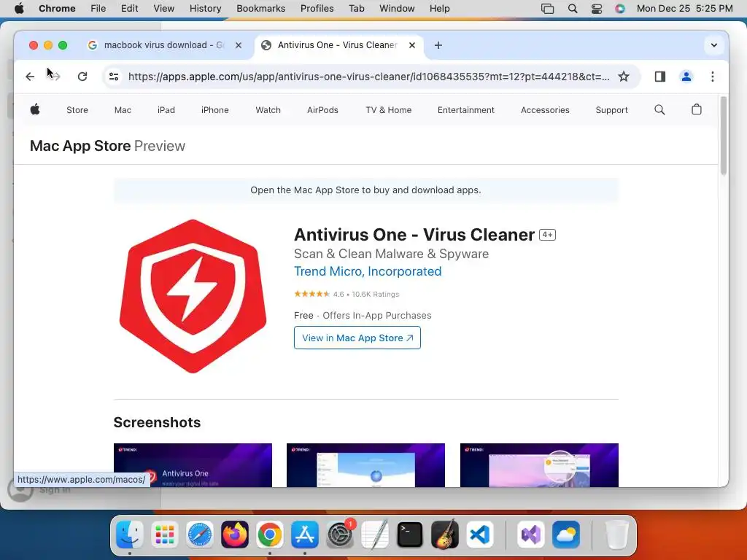This screenshot has height=560, width=747.
Task: Close the macbook virus download tab
Action: click(239, 45)
